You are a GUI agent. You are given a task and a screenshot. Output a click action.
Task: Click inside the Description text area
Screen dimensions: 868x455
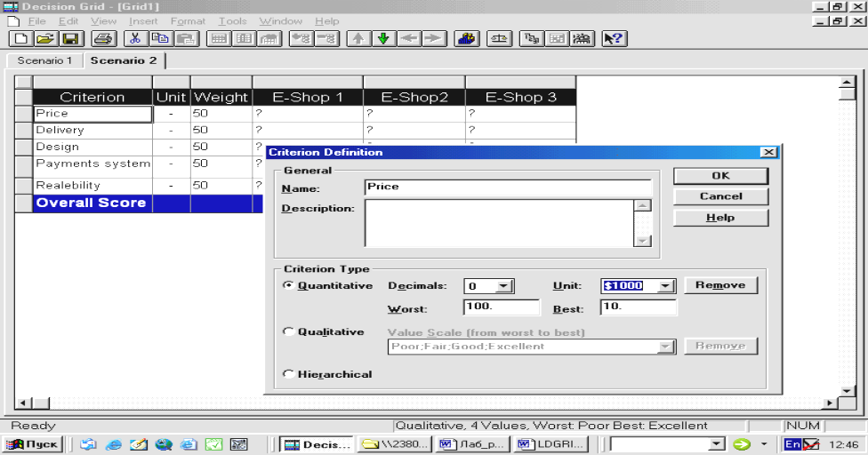pyautogui.click(x=499, y=223)
